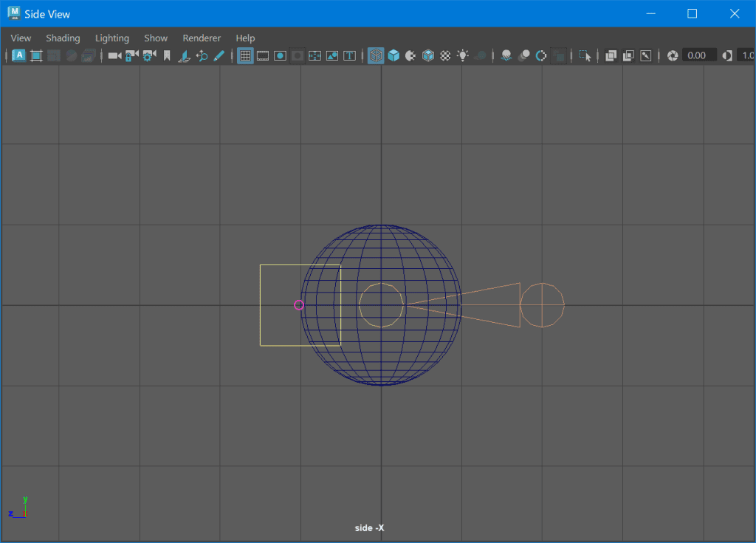
Task: Click the exposure value field 0.00
Action: (x=698, y=55)
